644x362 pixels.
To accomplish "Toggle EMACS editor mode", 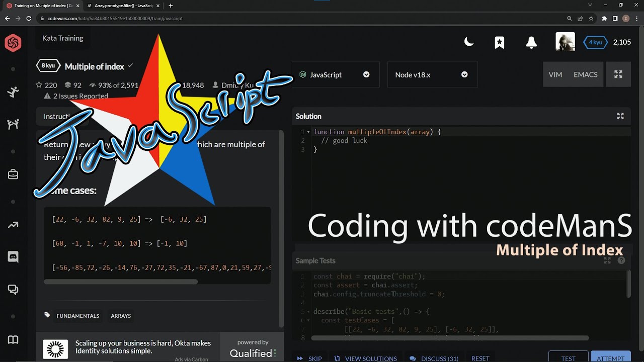I will coord(585,74).
